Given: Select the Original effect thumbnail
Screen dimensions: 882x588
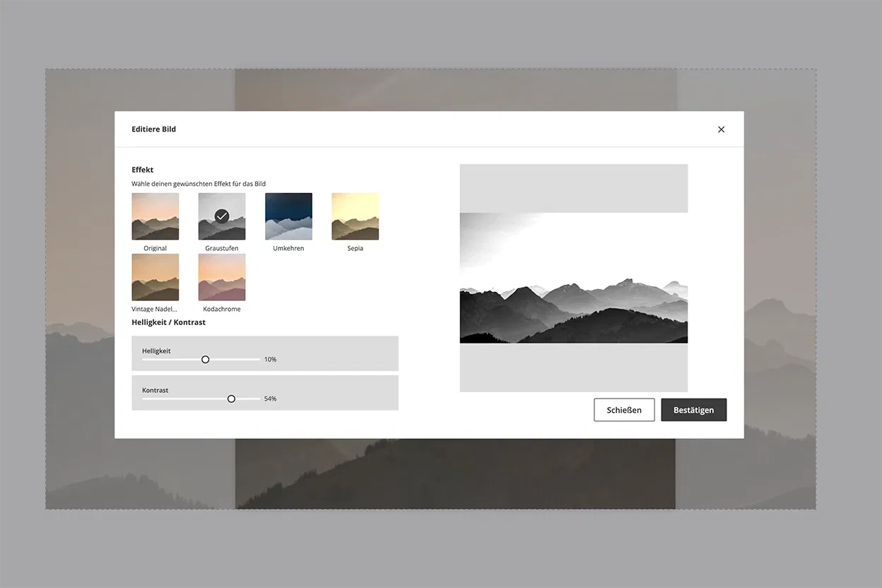Looking at the screenshot, I should [x=155, y=216].
